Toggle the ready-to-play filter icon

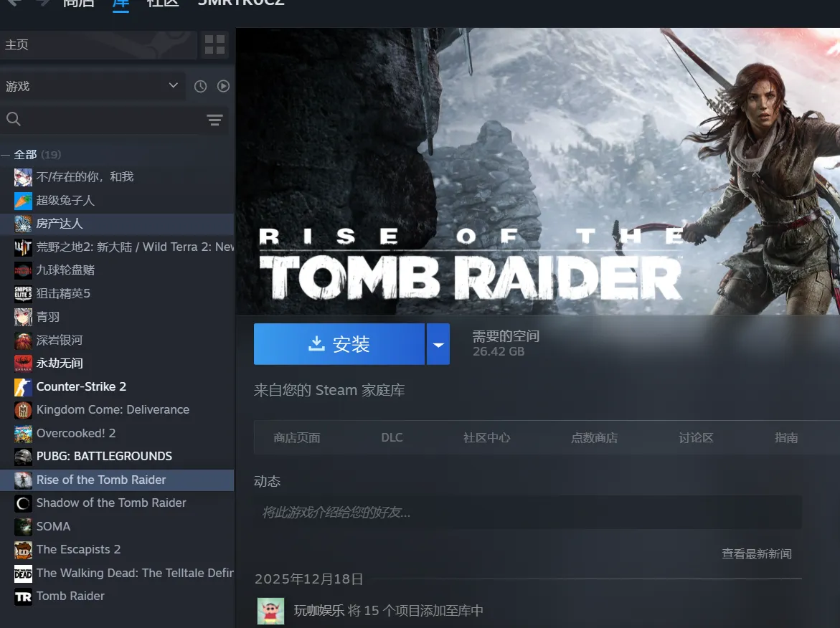(224, 86)
